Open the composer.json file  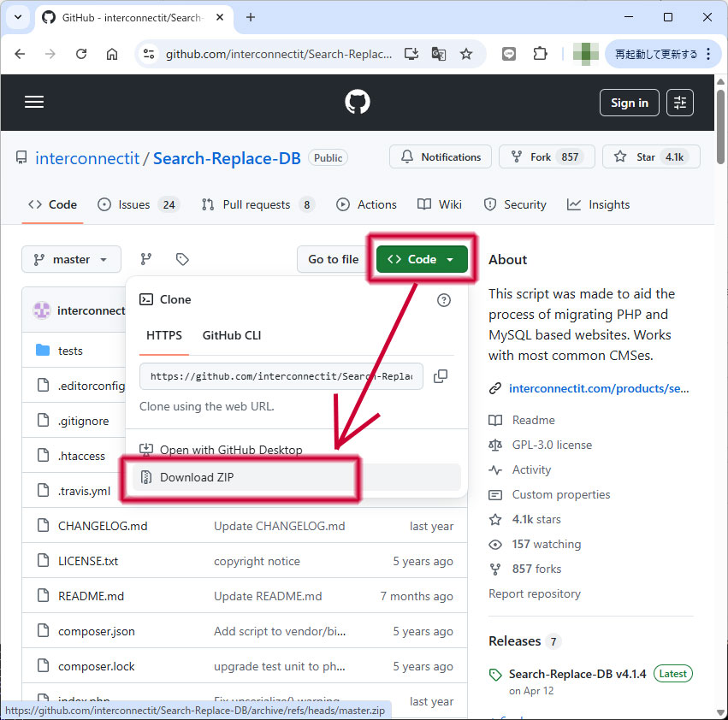[97, 631]
